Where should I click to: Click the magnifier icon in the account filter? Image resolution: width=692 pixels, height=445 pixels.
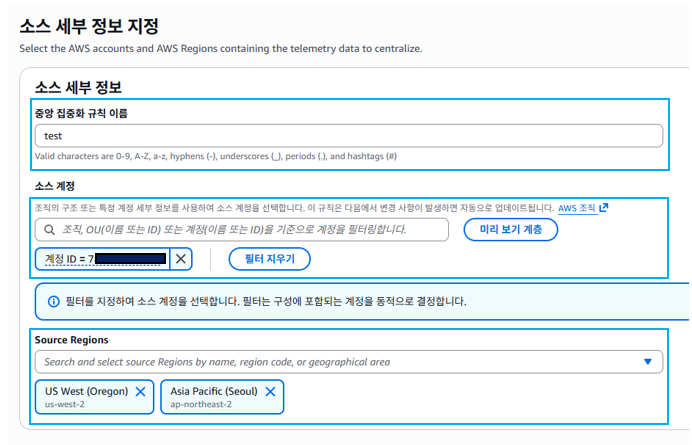click(x=48, y=230)
